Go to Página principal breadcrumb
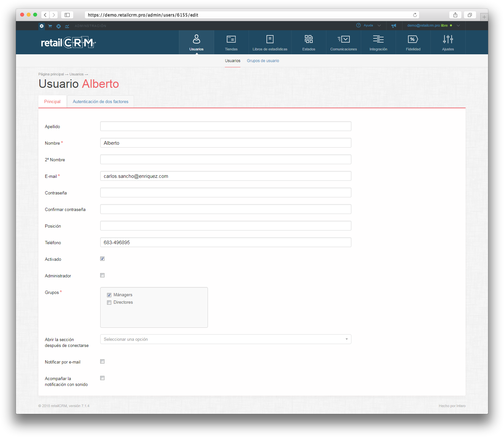The image size is (504, 437). pyautogui.click(x=51, y=74)
